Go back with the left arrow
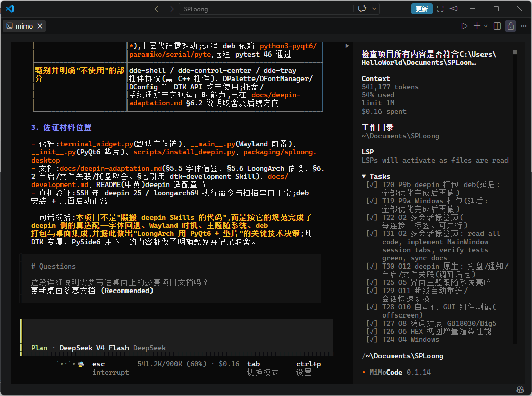 tap(158, 9)
